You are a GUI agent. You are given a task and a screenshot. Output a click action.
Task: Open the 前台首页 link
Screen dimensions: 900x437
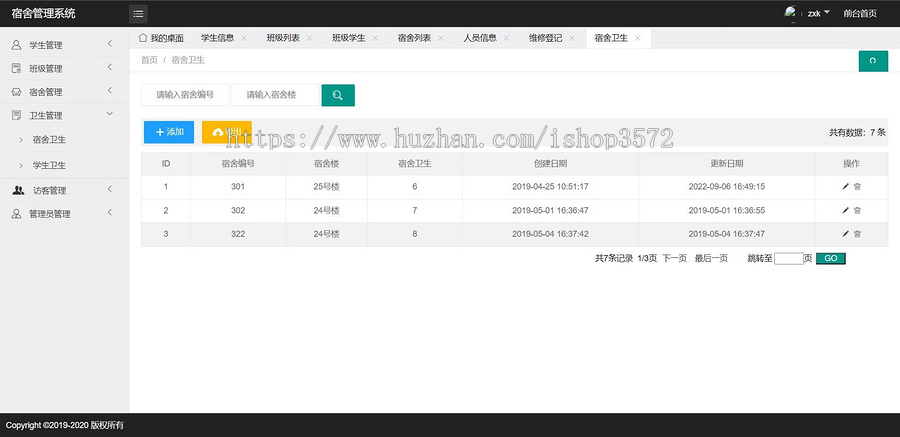click(x=860, y=14)
